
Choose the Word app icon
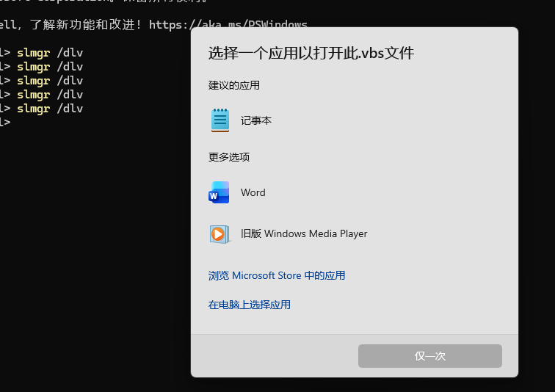[x=219, y=192]
